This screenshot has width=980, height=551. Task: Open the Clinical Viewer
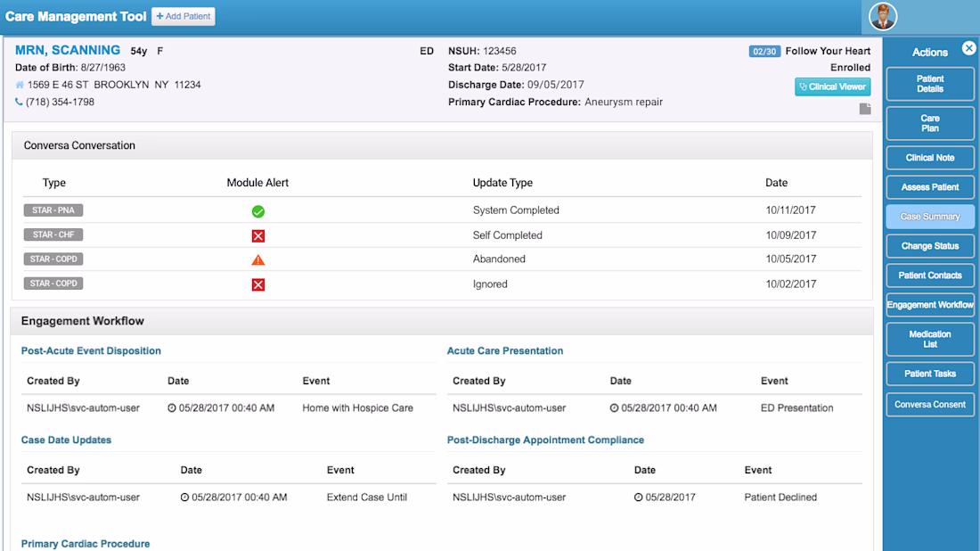(x=832, y=87)
